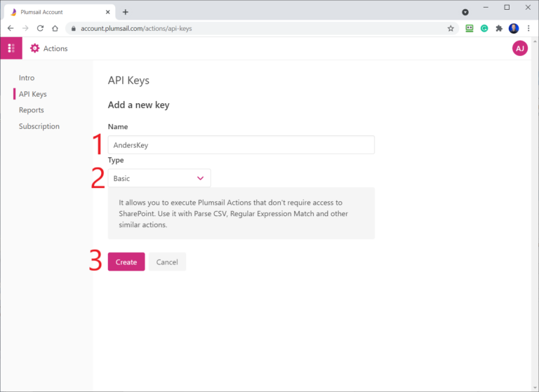Click the green extension icon in toolbar
Viewport: 539px width, 392px height.
click(x=470, y=29)
